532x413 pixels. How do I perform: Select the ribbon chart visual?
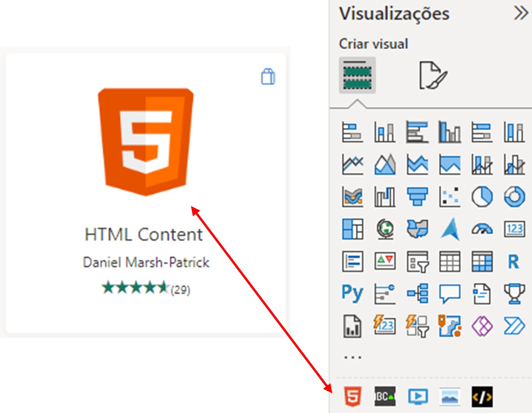(x=352, y=196)
